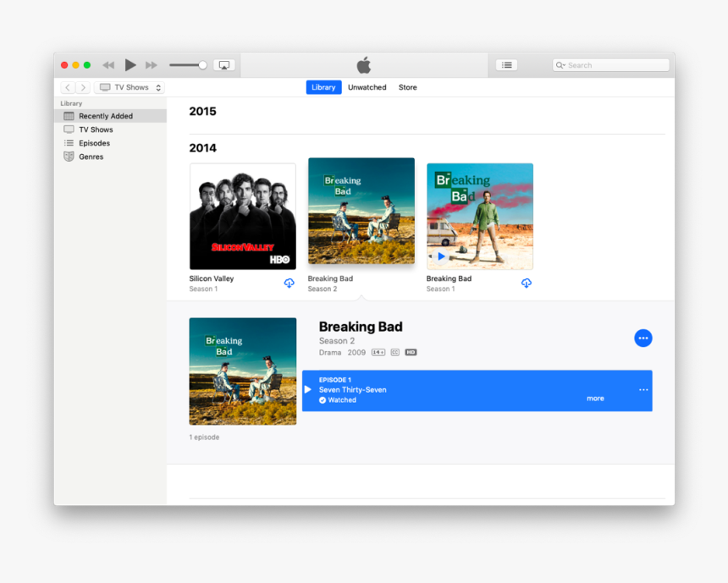
Task: Adjust the volume slider knob
Action: click(202, 65)
